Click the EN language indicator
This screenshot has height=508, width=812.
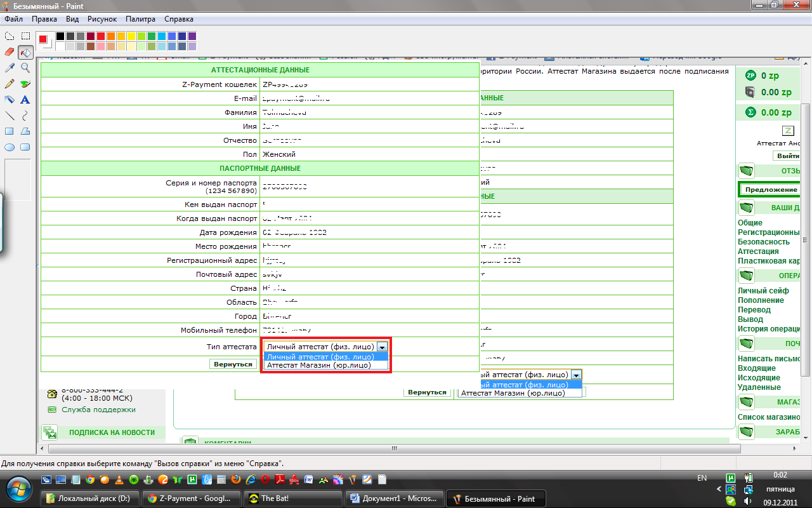click(702, 478)
